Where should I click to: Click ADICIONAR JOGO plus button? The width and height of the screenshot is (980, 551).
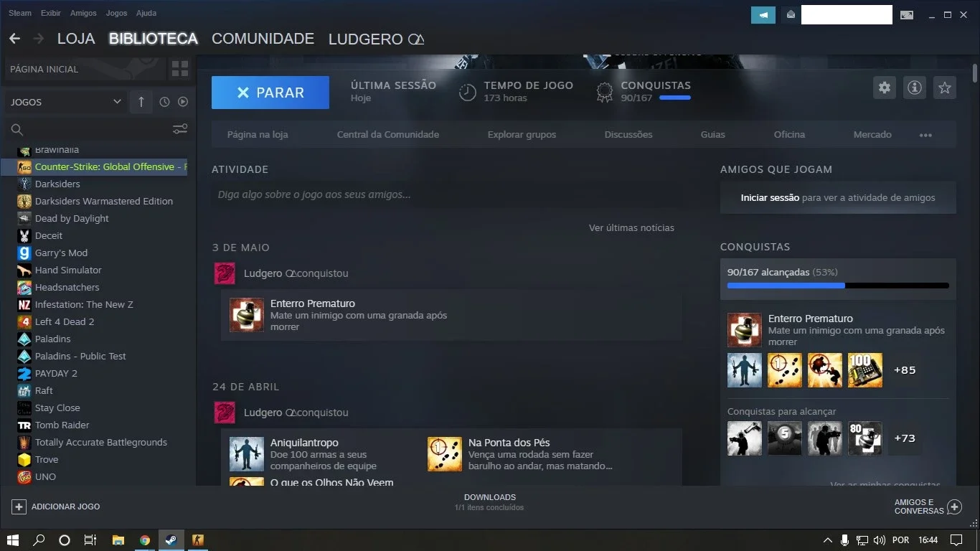[x=19, y=507]
